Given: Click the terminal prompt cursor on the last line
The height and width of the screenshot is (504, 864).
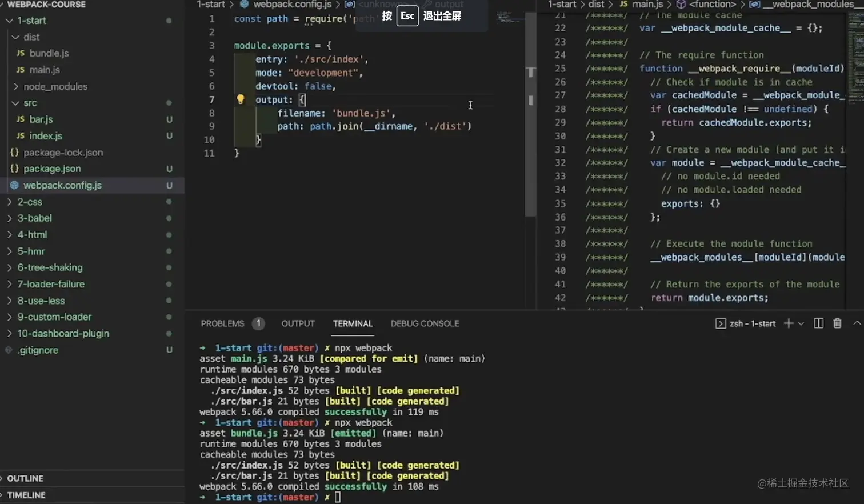Looking at the screenshot, I should click(x=338, y=497).
